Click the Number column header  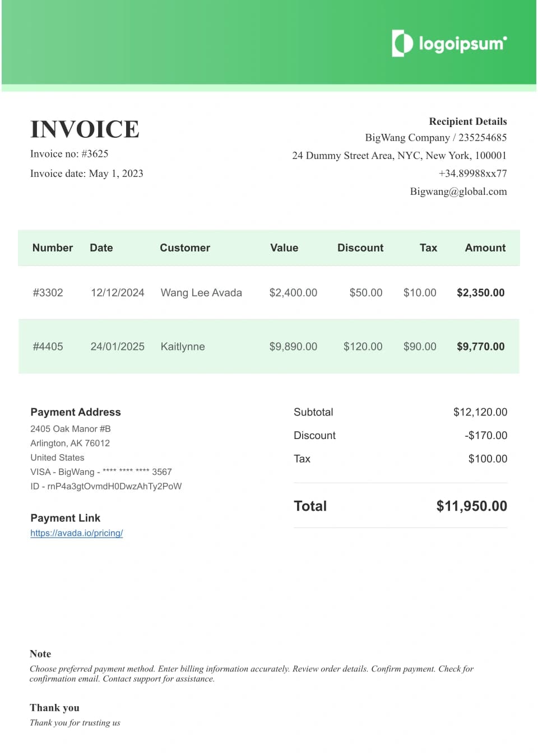[x=52, y=248]
